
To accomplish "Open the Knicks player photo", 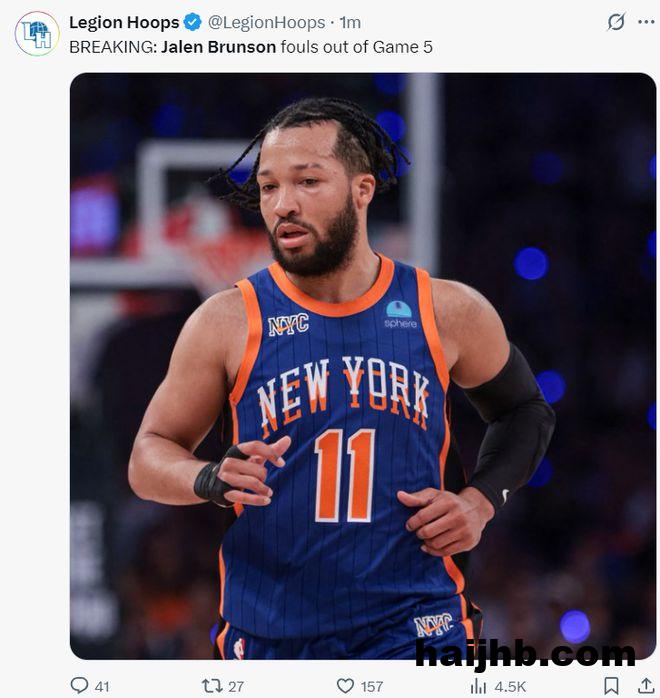I will tap(363, 366).
